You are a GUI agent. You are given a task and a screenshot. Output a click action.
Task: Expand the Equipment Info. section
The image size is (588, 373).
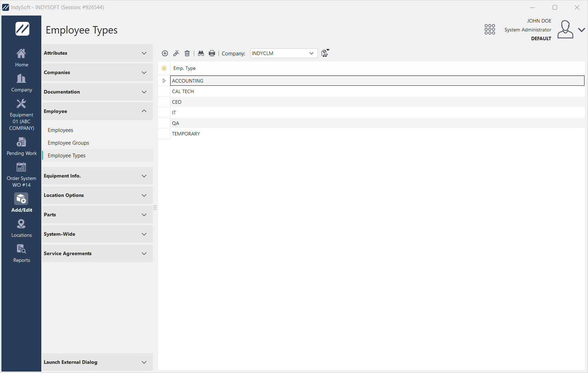[x=97, y=176]
